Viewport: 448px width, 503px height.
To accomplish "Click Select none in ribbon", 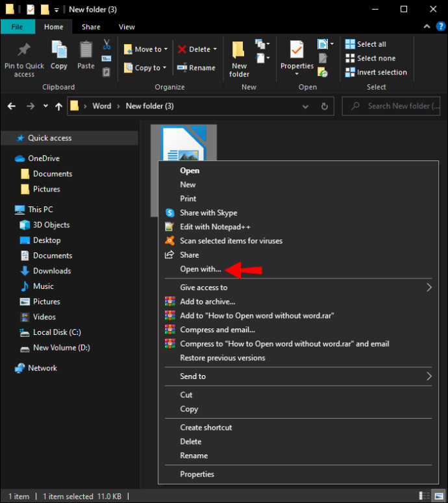I will coord(371,58).
